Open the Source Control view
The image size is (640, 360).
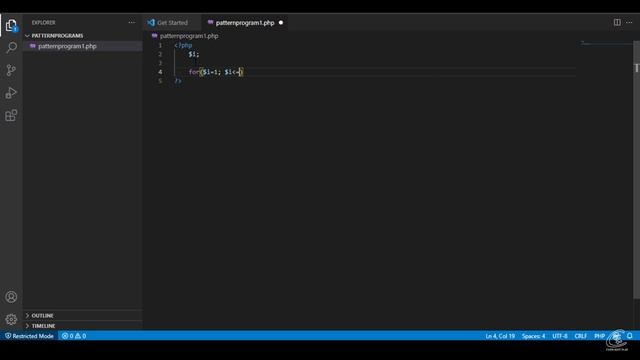click(11, 70)
